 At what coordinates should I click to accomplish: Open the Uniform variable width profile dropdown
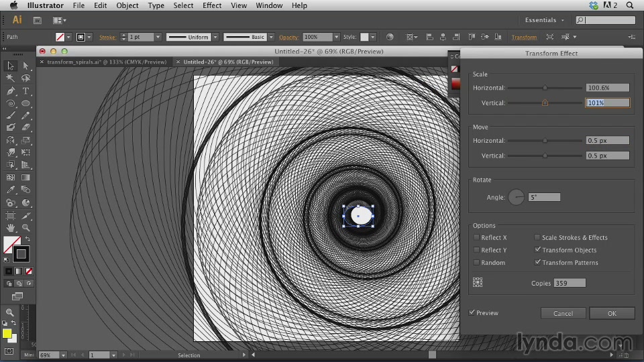[215, 37]
